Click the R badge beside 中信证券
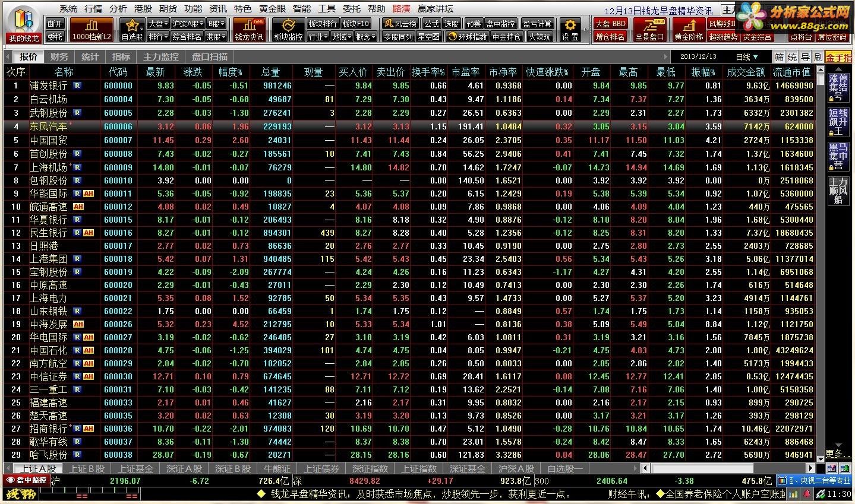This screenshot has width=855, height=504. tap(77, 376)
